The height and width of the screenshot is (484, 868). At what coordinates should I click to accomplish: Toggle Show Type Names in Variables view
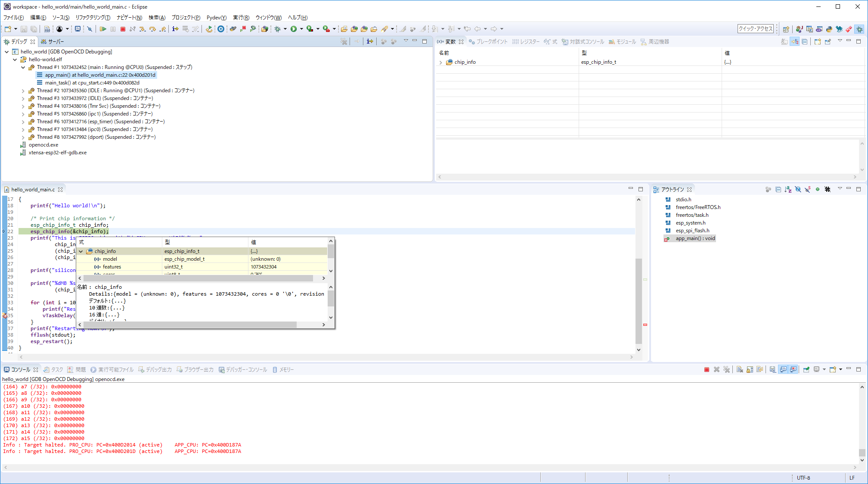coord(784,42)
